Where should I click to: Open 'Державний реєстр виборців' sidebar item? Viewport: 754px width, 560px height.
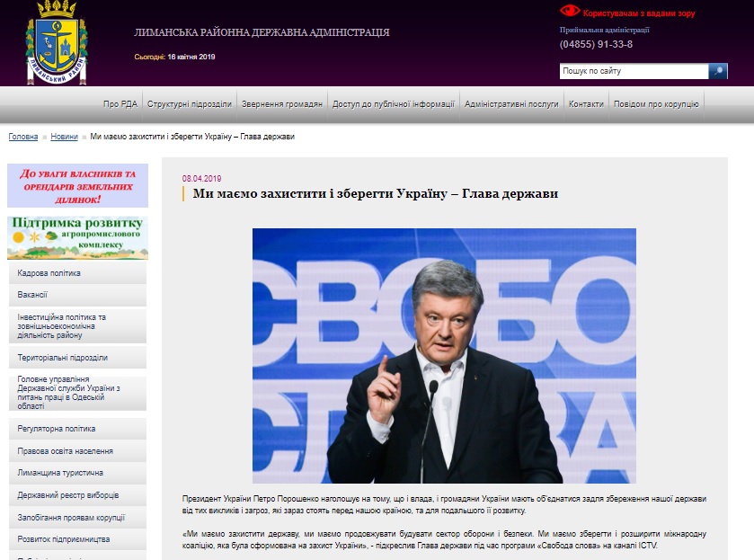(77, 495)
